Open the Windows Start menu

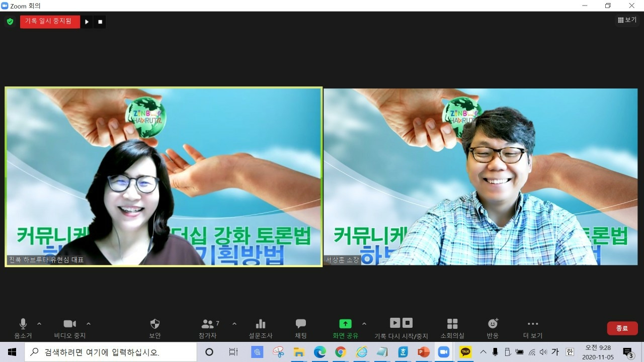coord(12,352)
